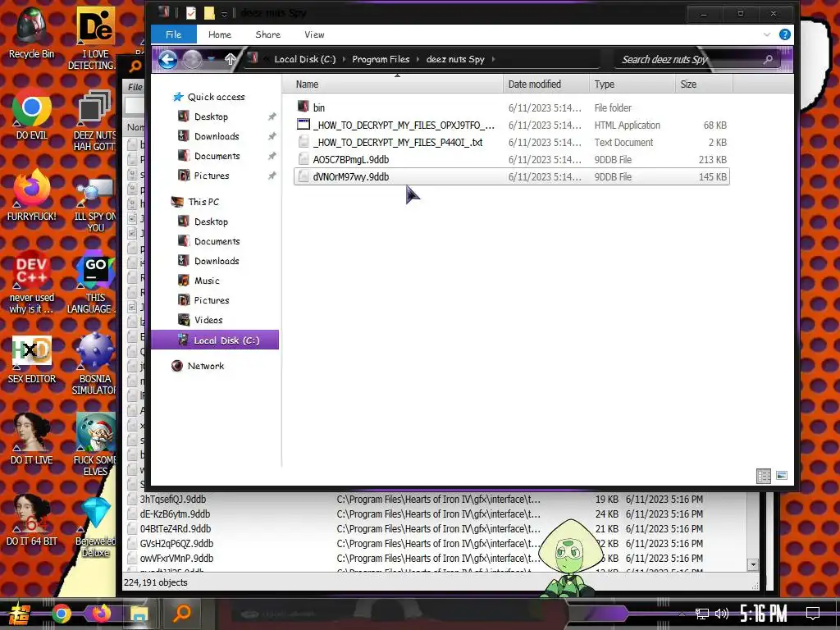This screenshot has width=840, height=630.
Task: Expand the ribbon with chevron arrow
Action: point(767,34)
